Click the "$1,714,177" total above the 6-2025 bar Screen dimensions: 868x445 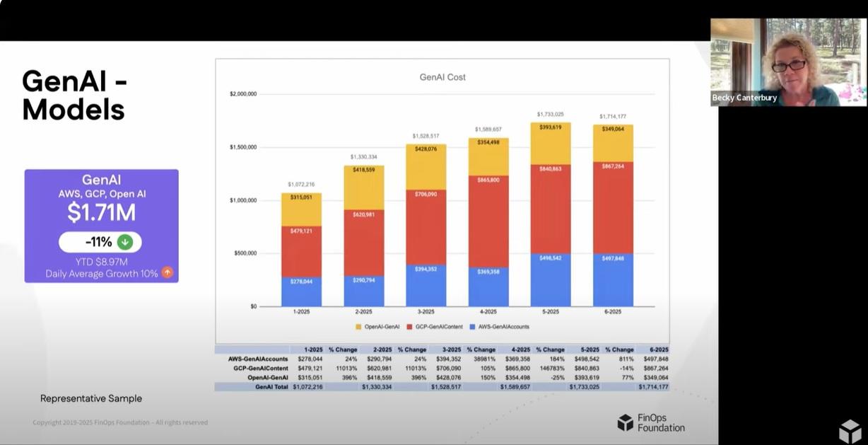click(613, 117)
